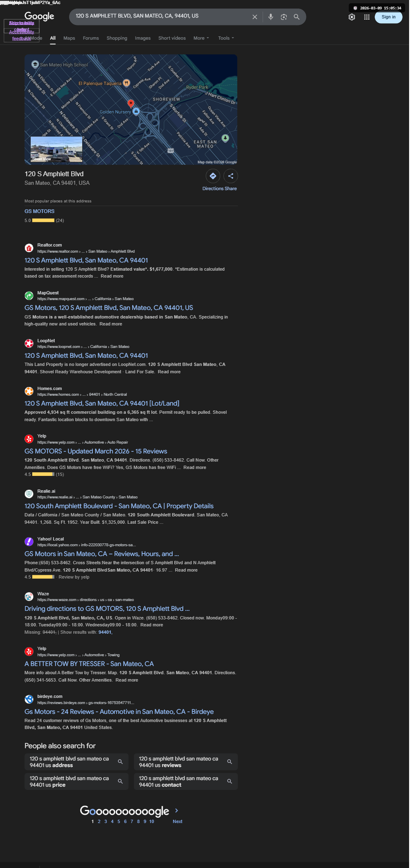Image resolution: width=414 pixels, height=868 pixels.
Task: Click the red map pin marker
Action: pos(131,103)
